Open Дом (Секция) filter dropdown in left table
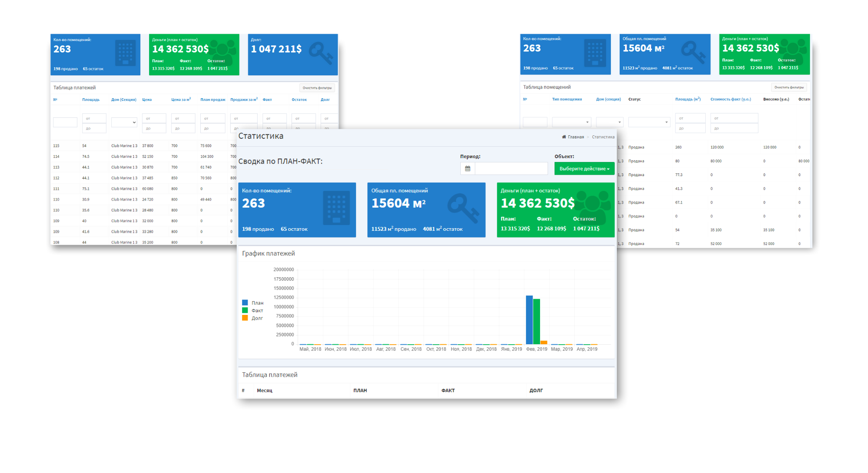The image size is (868, 473). pos(124,123)
